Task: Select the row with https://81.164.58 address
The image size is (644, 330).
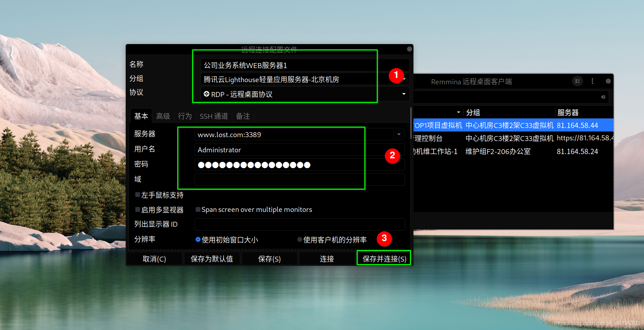Action: (x=513, y=138)
